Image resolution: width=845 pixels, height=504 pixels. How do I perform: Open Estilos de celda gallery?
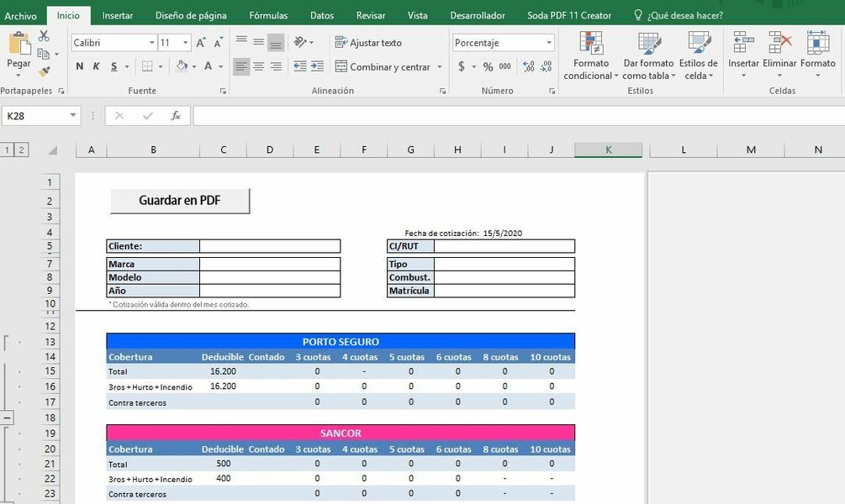(699, 56)
